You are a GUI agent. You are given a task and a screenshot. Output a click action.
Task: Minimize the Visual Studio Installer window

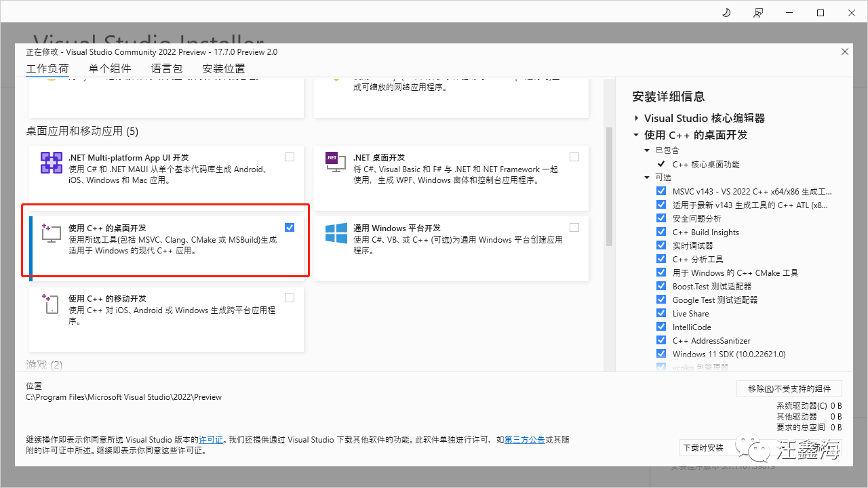tap(789, 13)
